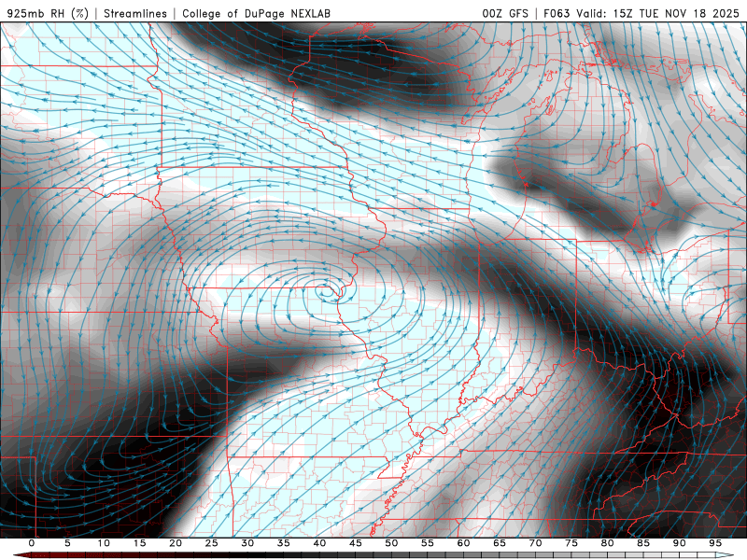The image size is (747, 560).
Task: Click the color bar label '55'
Action: [428, 543]
